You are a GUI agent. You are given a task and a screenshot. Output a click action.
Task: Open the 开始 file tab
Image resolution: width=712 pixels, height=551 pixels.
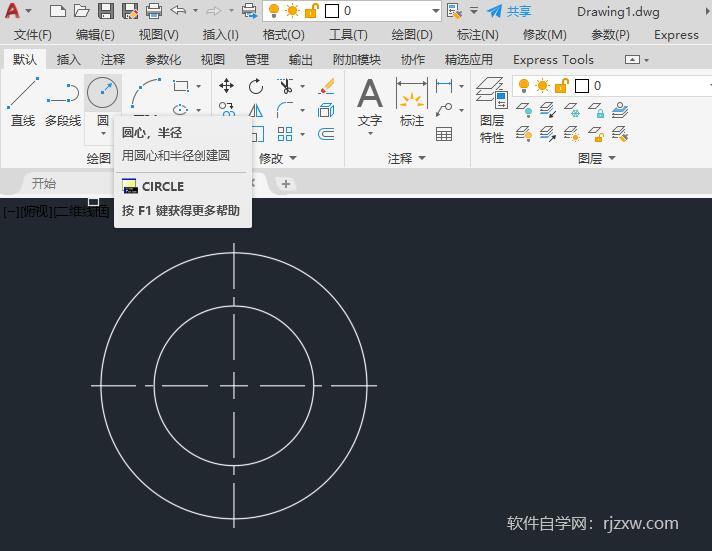click(x=44, y=184)
